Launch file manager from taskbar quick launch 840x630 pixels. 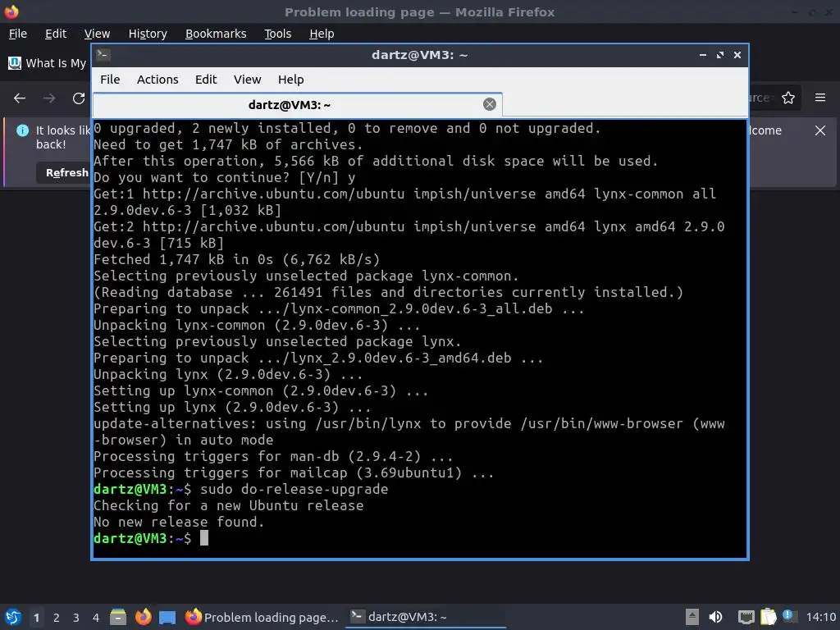tap(118, 617)
